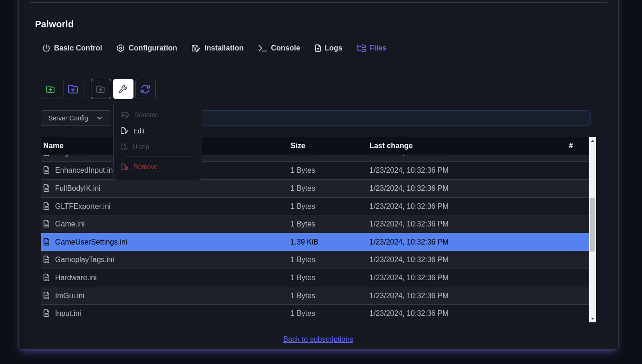Image resolution: width=642 pixels, height=364 pixels.
Task: Open the Logs tab
Action: coord(328,48)
